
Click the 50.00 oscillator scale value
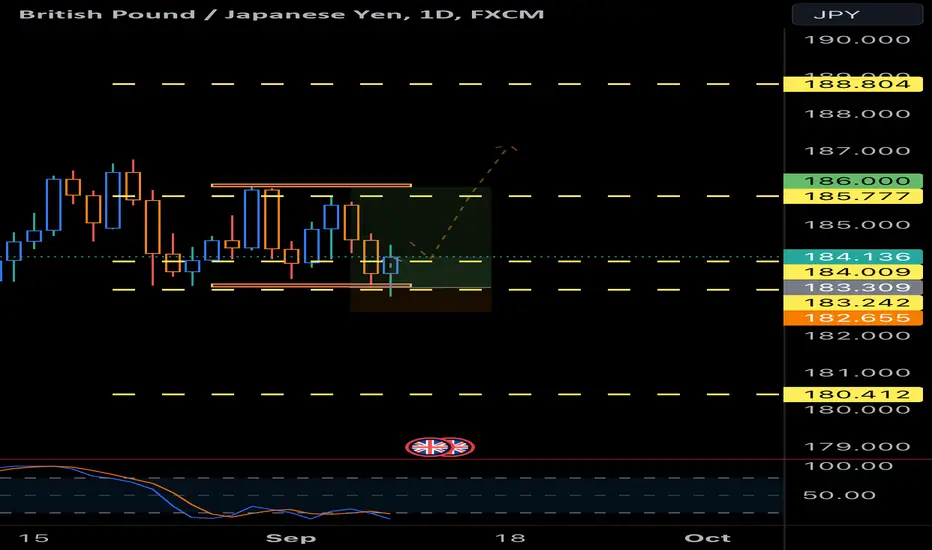[x=839, y=495]
